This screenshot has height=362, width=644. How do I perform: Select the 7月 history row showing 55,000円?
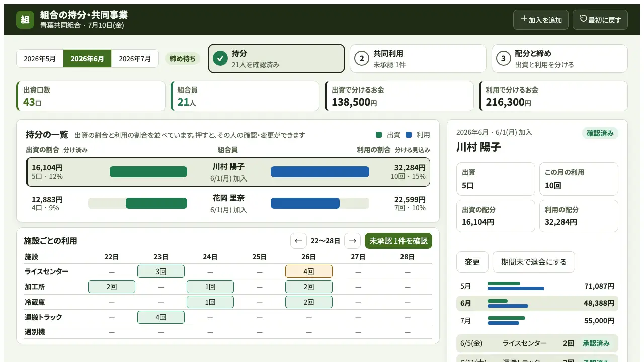tap(537, 320)
